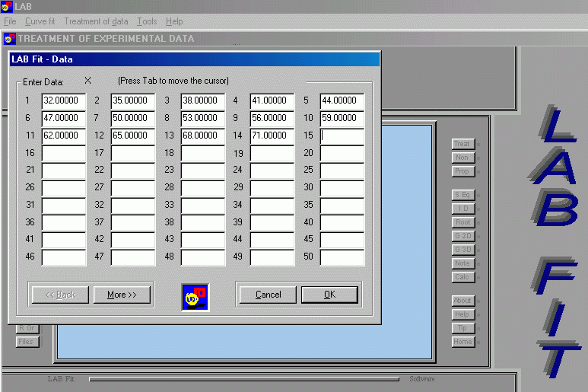Click the R Gr button behind dialog
This screenshot has height=392, width=588.
tap(27, 328)
